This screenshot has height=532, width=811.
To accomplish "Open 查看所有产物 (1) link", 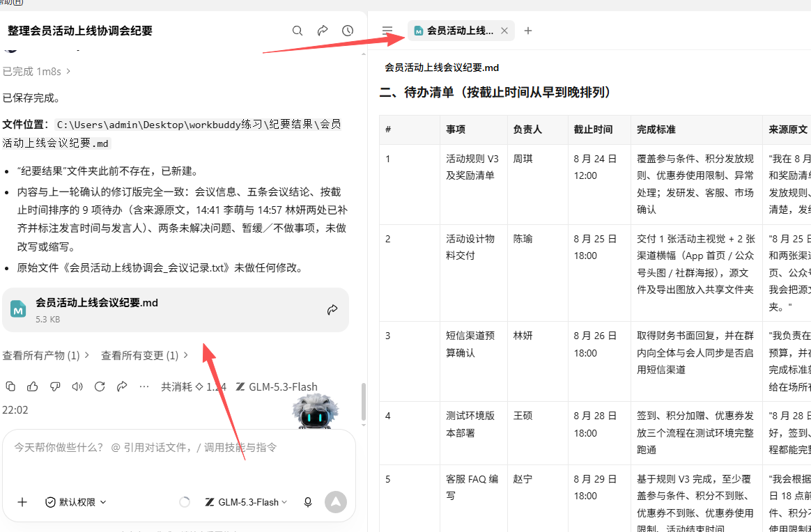I will 46,355.
